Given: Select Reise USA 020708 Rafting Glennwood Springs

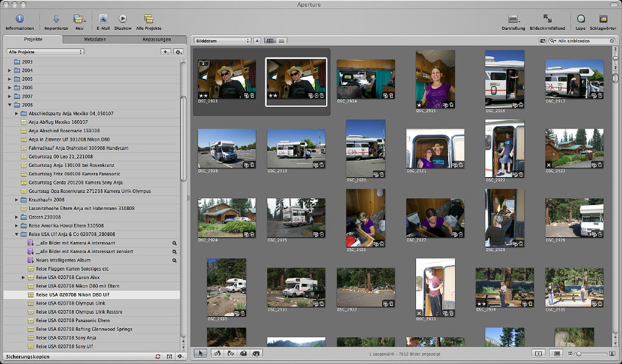Looking at the screenshot, I should (84, 329).
